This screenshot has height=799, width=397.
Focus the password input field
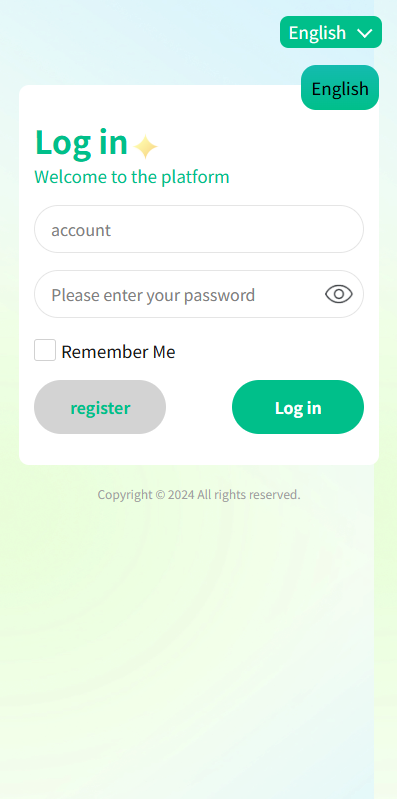pyautogui.click(x=199, y=294)
